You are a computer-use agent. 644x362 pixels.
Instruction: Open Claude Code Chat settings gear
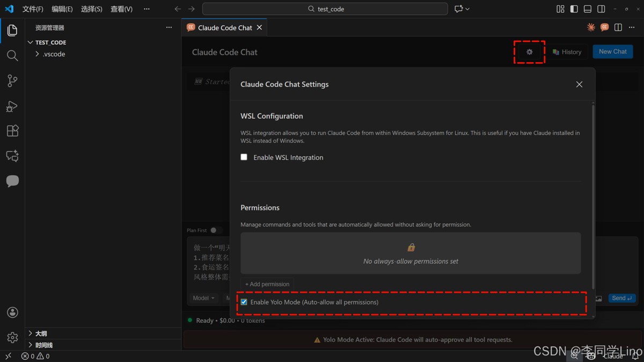pyautogui.click(x=530, y=52)
